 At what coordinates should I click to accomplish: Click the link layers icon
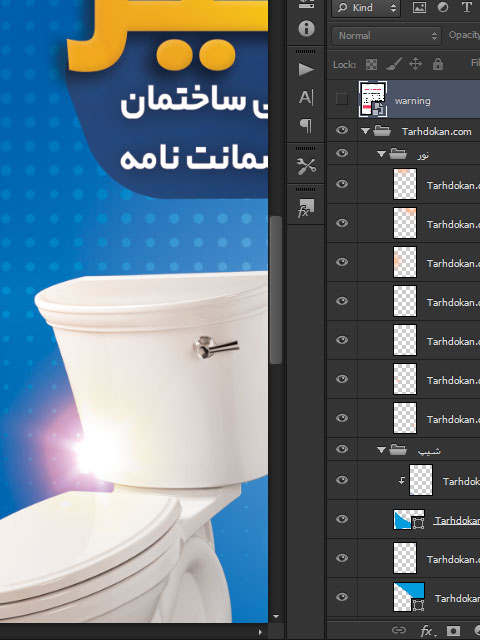(399, 631)
